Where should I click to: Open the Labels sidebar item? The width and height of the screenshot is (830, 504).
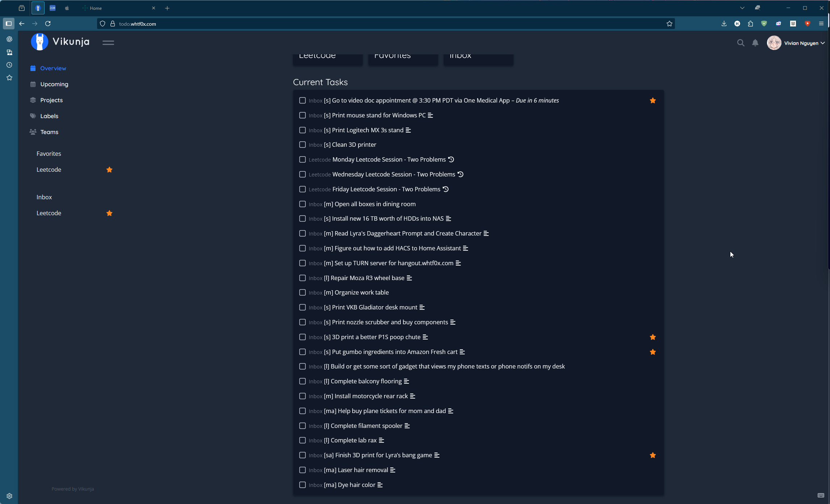(49, 116)
